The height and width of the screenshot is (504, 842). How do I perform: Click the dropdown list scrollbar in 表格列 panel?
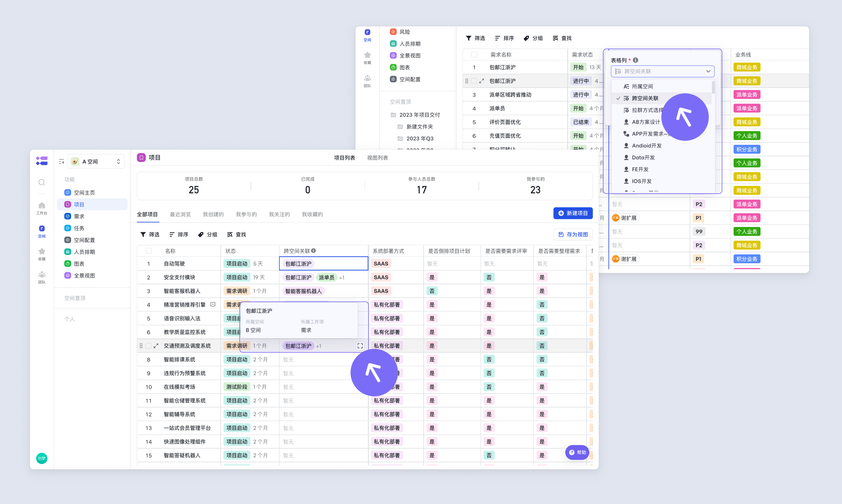coord(713,87)
